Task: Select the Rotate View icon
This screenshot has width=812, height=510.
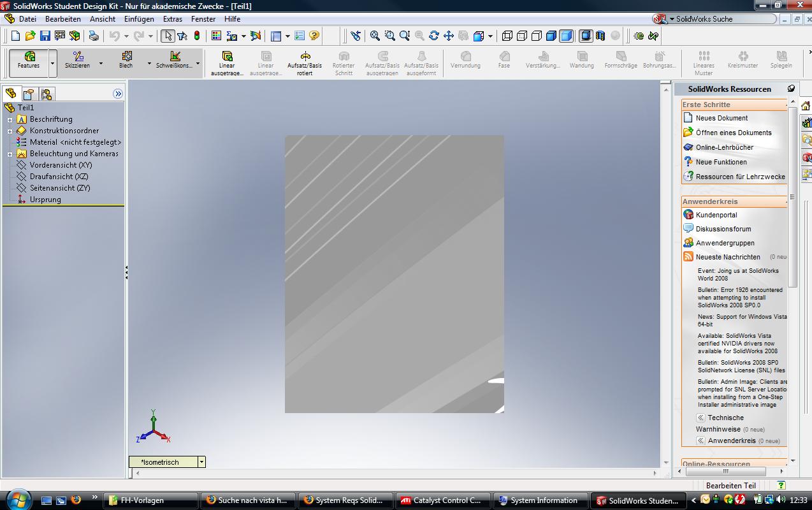Action: (x=434, y=36)
